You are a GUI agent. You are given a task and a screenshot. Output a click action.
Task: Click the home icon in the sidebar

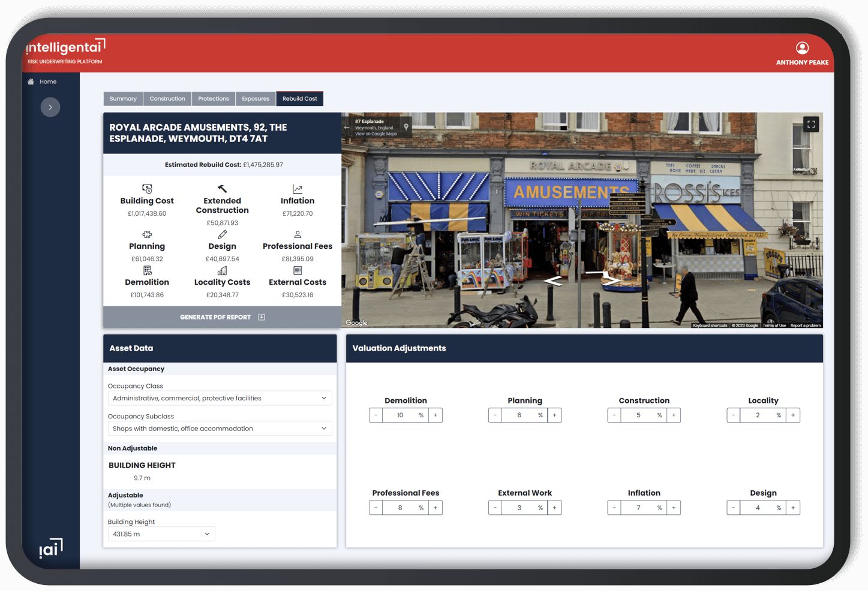31,82
